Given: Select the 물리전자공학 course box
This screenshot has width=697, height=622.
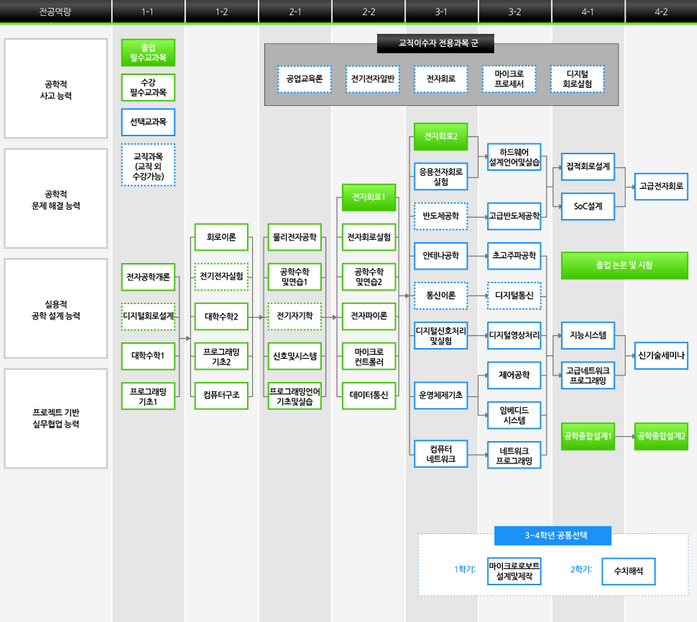Looking at the screenshot, I should coord(295,238).
